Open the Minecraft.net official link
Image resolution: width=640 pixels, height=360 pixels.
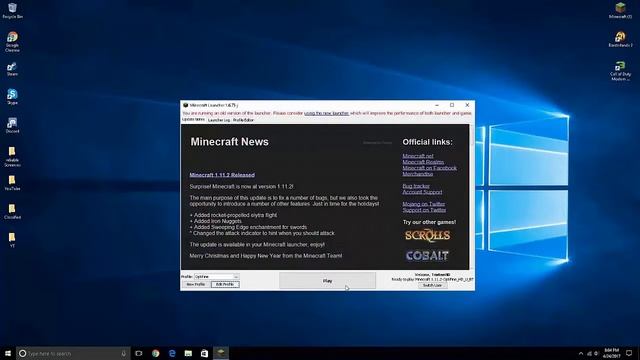pyautogui.click(x=418, y=156)
